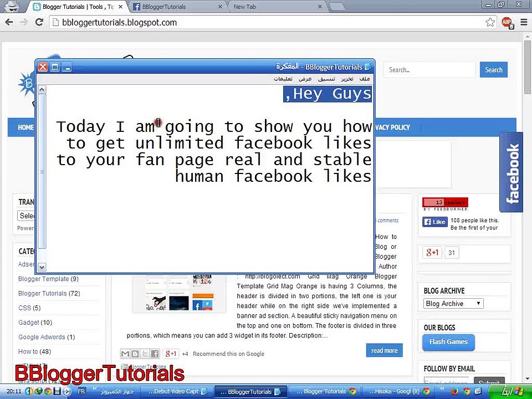The height and width of the screenshot is (399, 532).
Task: Open the تحرير (Edit) menu in Notepad
Action: click(x=347, y=79)
